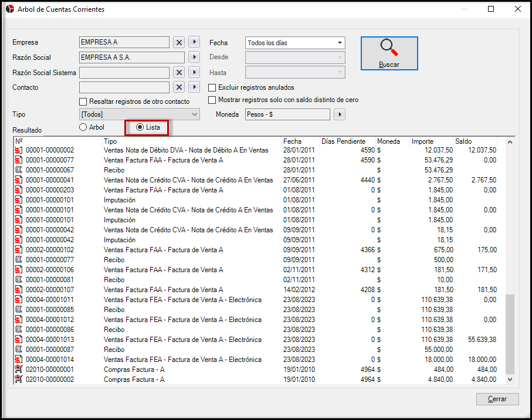Click importe value 12.037,50 in Importe column
Screen dimensions: 532x420
439,150
